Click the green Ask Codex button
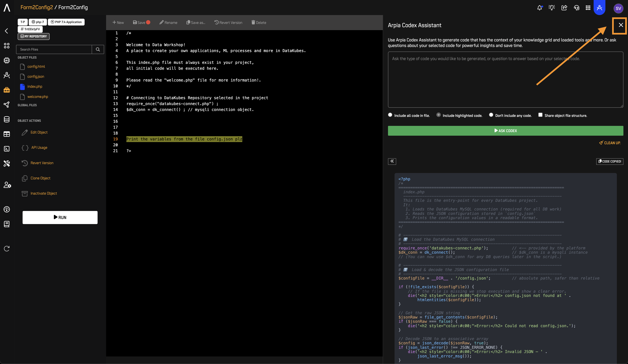 (505, 131)
